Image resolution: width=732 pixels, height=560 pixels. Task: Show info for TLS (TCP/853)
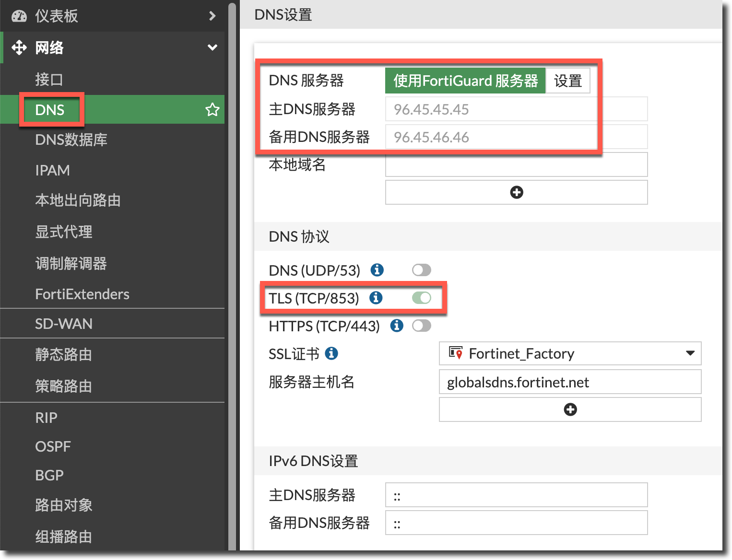click(376, 298)
